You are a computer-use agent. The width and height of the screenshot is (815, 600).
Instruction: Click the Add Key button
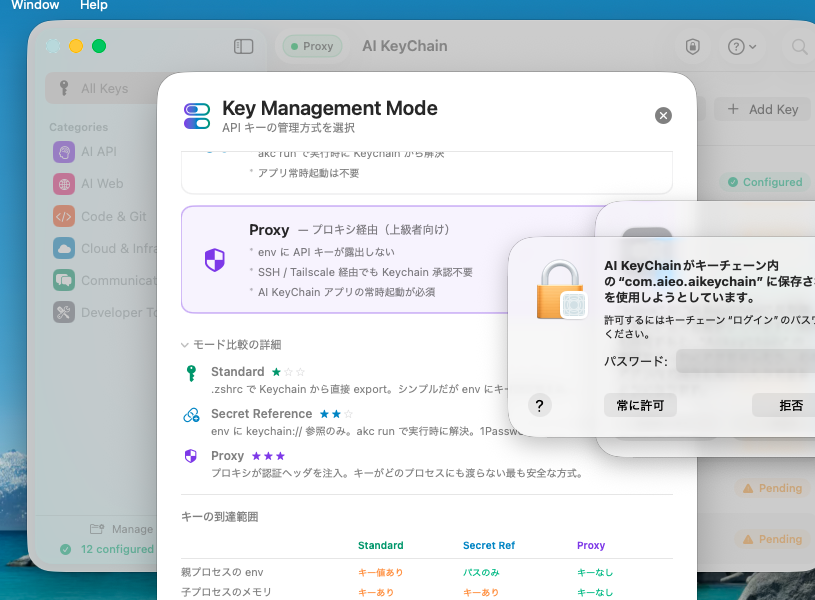point(763,109)
